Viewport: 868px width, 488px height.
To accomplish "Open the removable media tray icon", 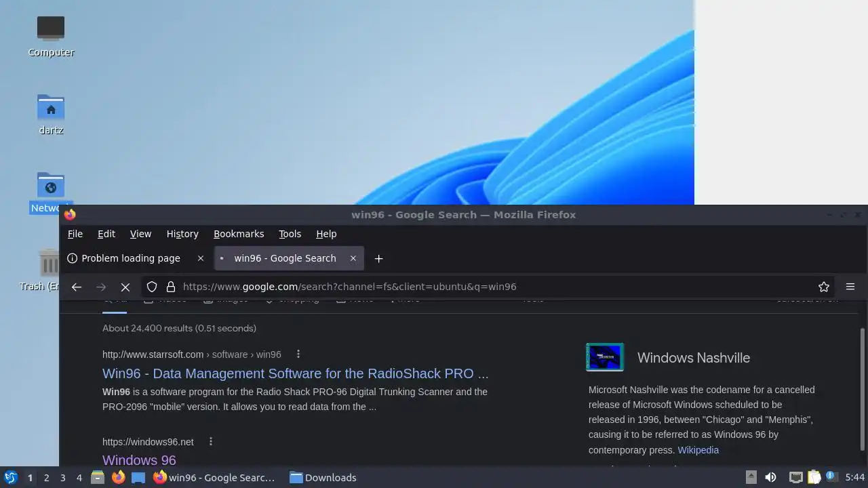I will (x=751, y=477).
